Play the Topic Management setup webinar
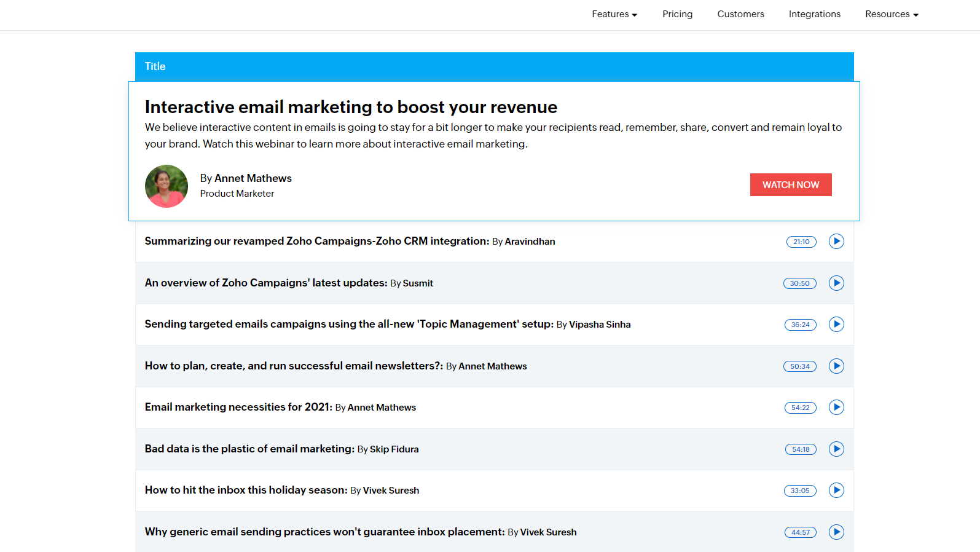The height and width of the screenshot is (552, 980). click(x=836, y=324)
